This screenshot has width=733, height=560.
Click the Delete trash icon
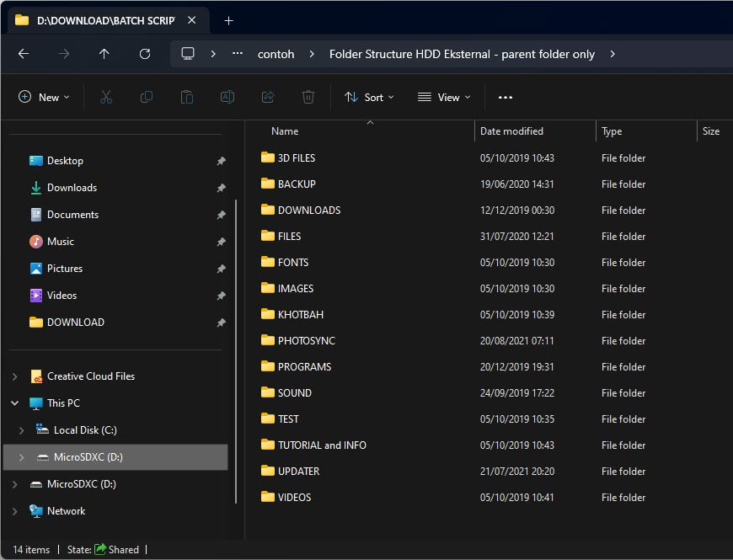click(x=308, y=97)
